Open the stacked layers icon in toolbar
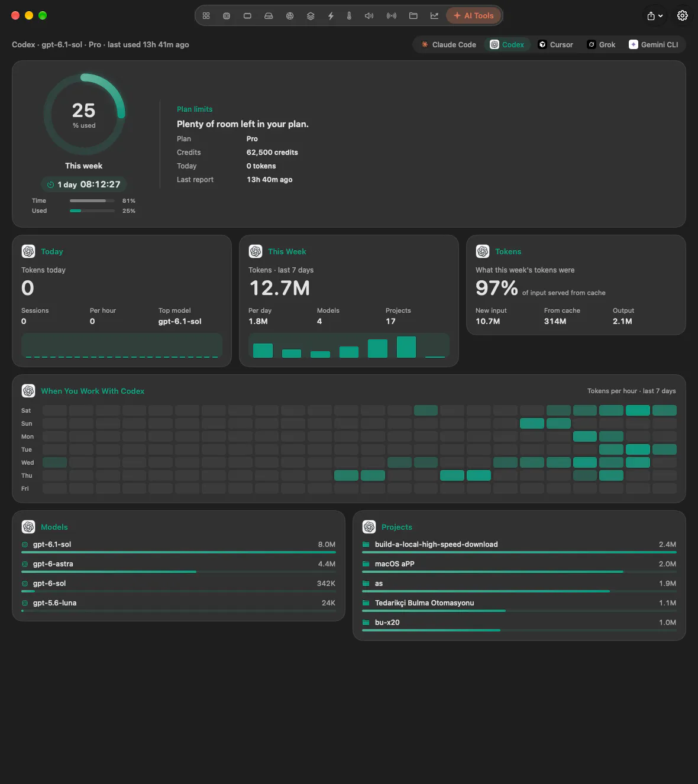Viewport: 698px width, 784px height. [311, 16]
